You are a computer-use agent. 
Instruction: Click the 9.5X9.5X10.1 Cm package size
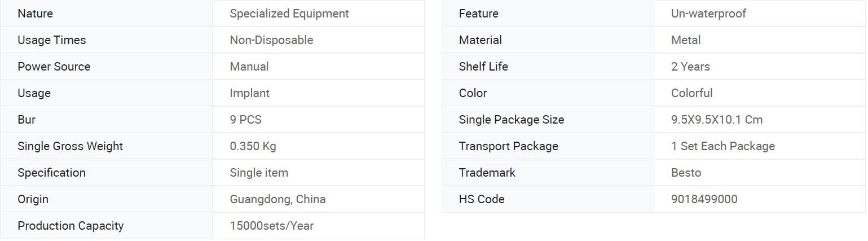coord(717,120)
